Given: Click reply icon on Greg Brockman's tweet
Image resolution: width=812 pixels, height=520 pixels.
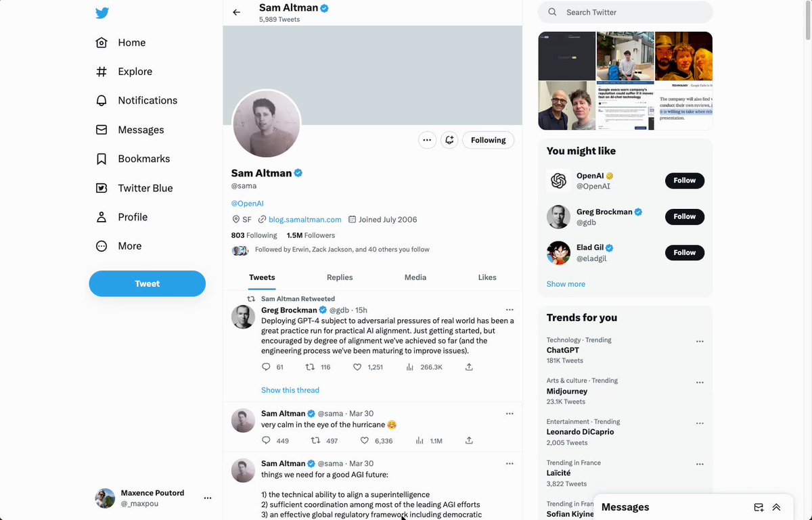Looking at the screenshot, I should pos(266,367).
